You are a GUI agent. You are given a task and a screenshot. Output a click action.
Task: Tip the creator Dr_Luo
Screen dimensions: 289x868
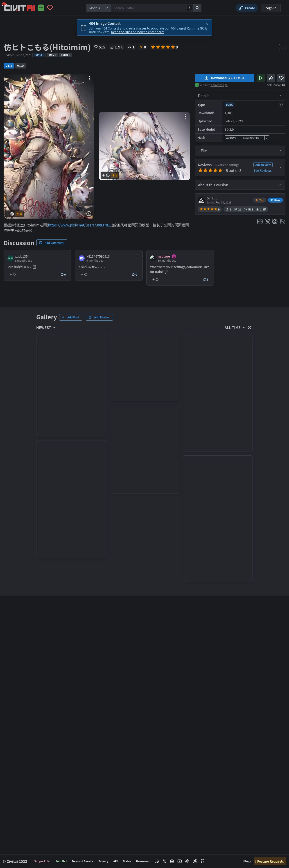coord(259,200)
